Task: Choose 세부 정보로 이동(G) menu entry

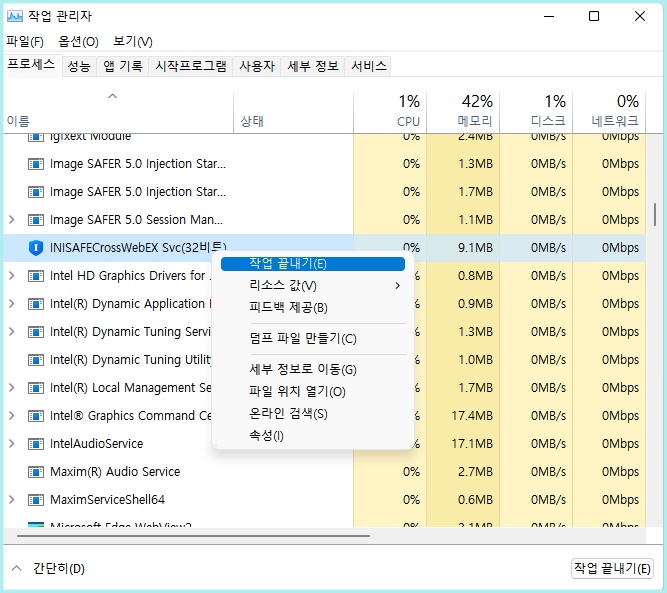Action: point(313,369)
